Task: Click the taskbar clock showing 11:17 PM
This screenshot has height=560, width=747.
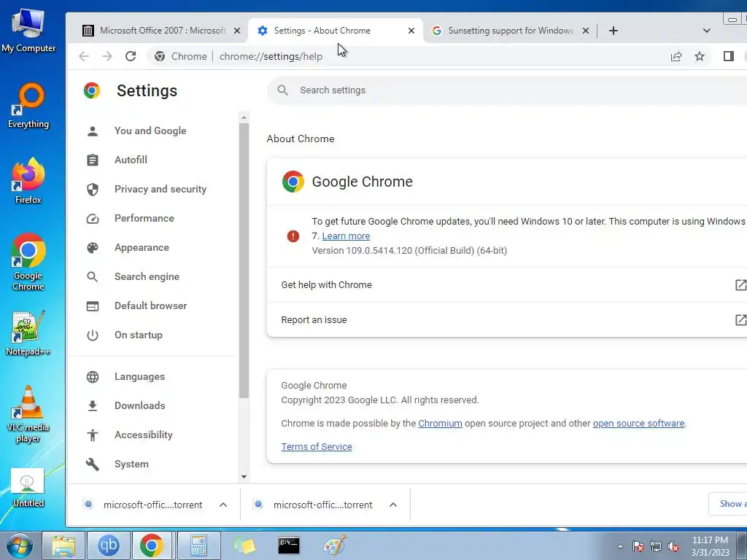Action: 710,546
